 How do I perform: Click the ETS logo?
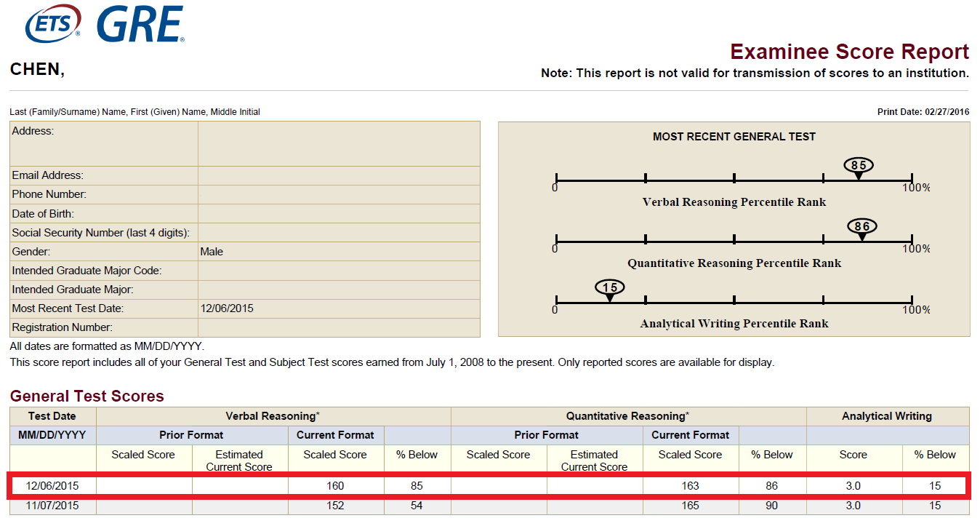52,24
